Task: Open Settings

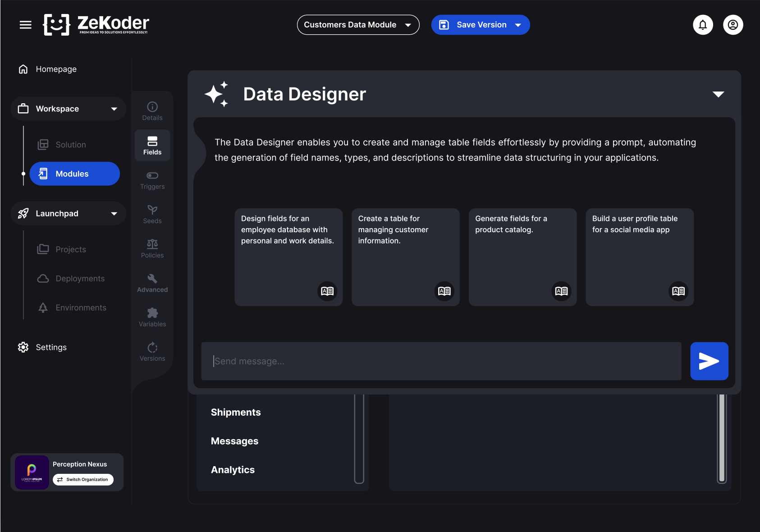Action: [x=42, y=347]
